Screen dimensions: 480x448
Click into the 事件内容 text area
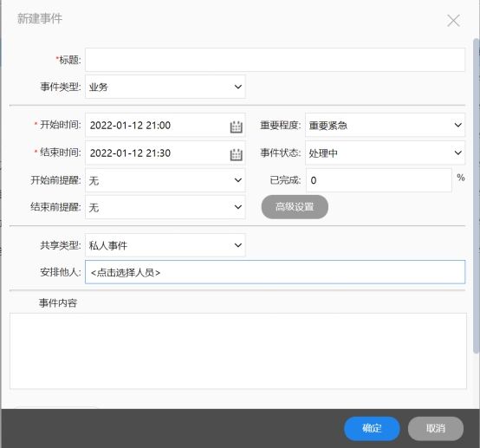pyautogui.click(x=238, y=351)
